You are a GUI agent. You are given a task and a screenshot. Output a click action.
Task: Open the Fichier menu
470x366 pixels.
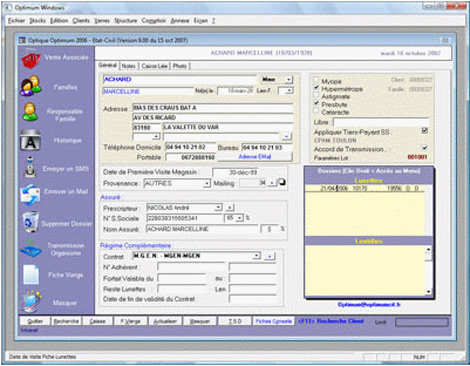tap(16, 21)
